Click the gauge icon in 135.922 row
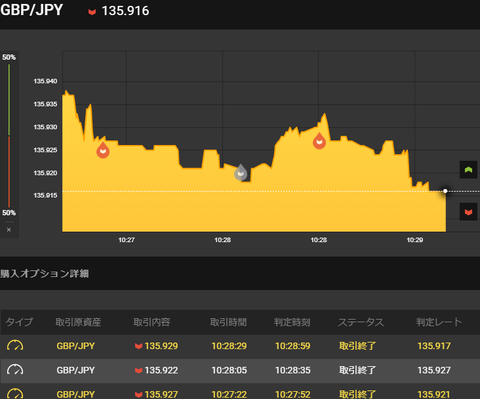Viewport: 480px width, 399px height. pos(15,370)
